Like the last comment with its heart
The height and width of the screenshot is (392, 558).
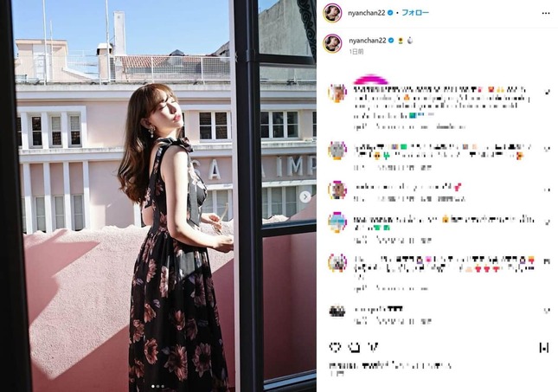pos(547,311)
